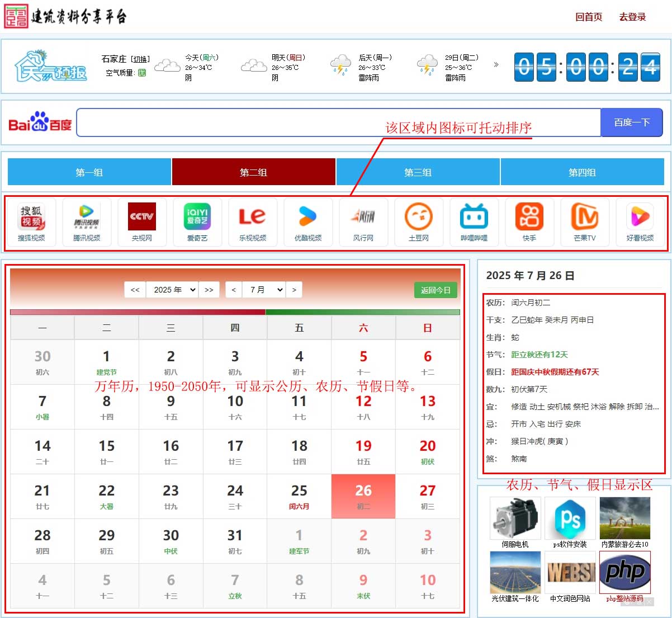Switch to the 第一组 tab

89,172
